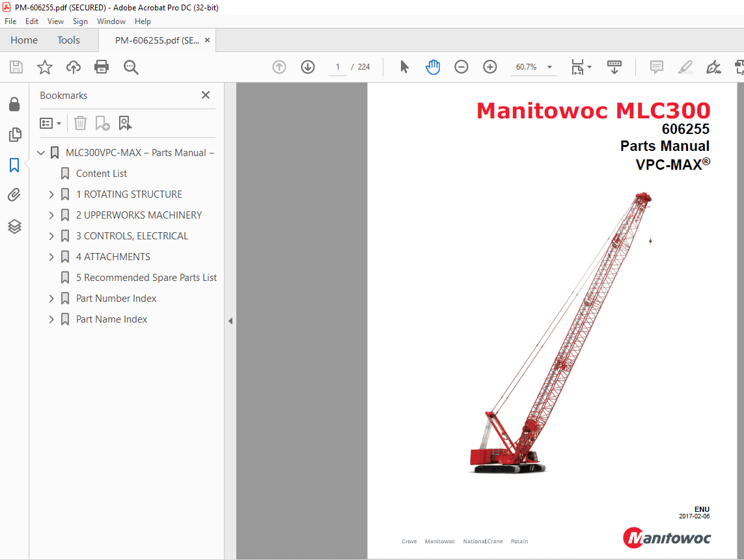Open security lock panel
The image size is (744, 560).
15,104
